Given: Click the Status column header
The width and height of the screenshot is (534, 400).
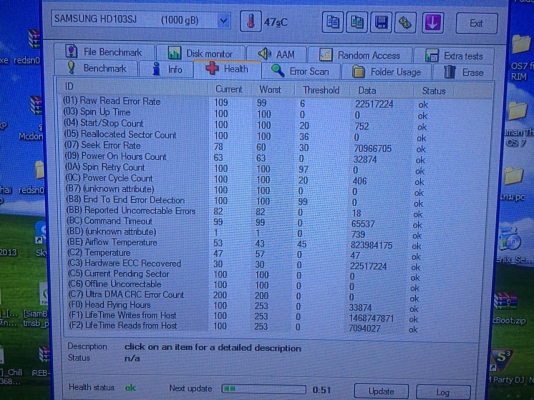Looking at the screenshot, I should point(434,91).
